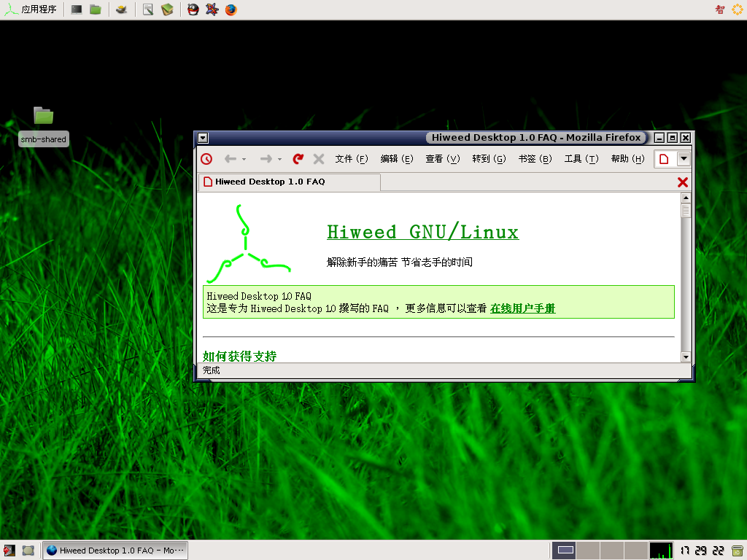Open the 编辑 (E) menu
The width and height of the screenshot is (747, 560).
tap(397, 159)
